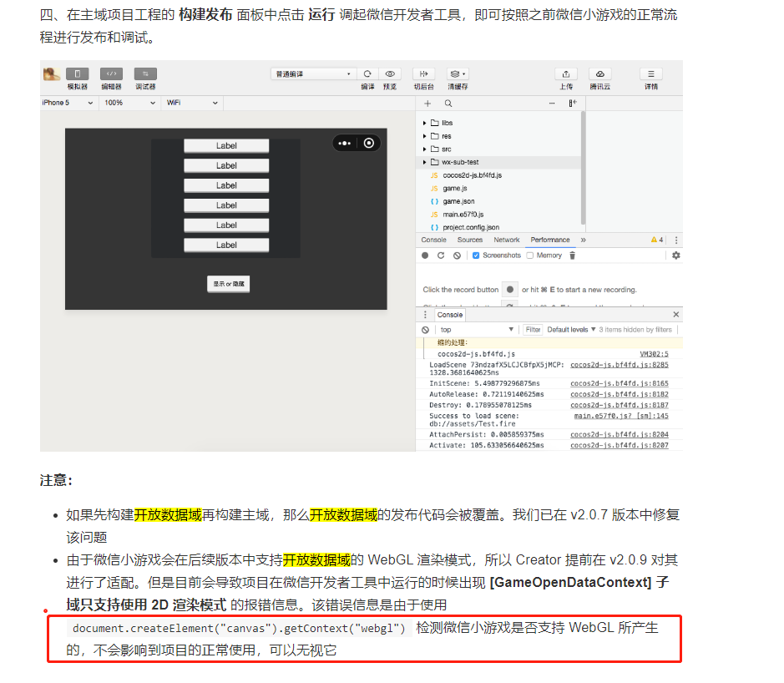Open the console drawer kebab menu

[x=426, y=315]
